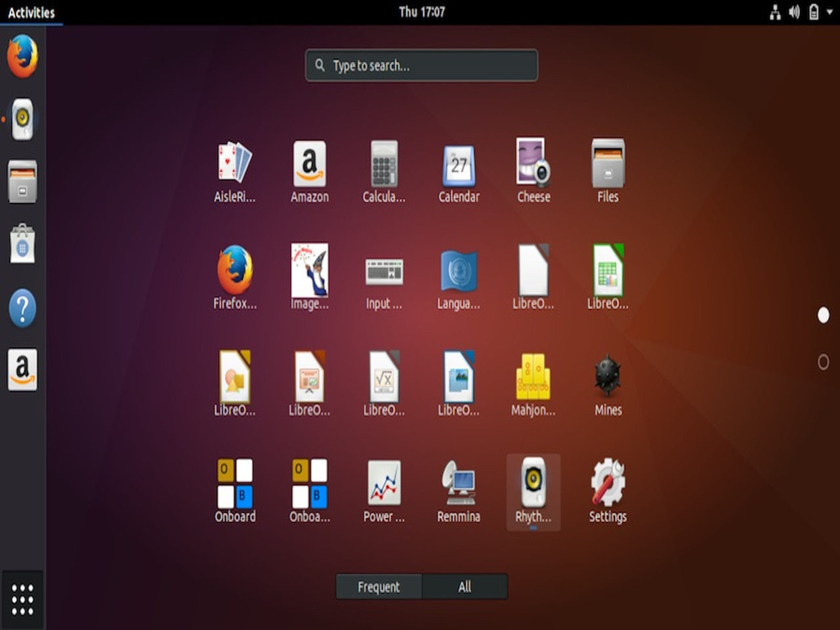The width and height of the screenshot is (840, 630).
Task: Launch Firefox from the dock
Action: (22, 57)
